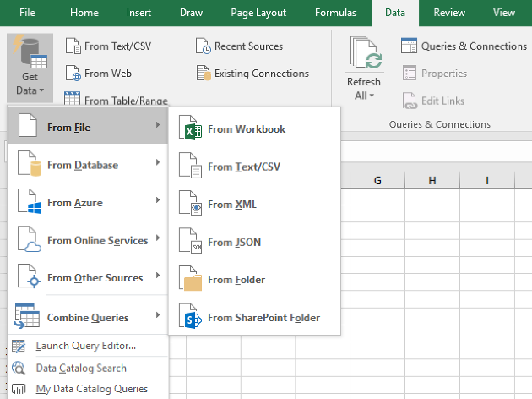Screen dimensions: 532x399
Task: Expand the Get Data dropdown arrow
Action: [41, 90]
